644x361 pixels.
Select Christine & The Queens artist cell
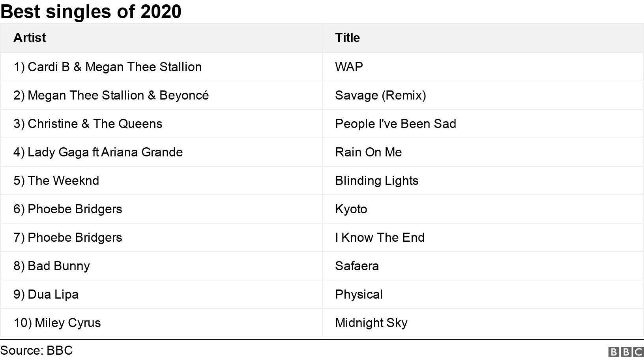pos(88,124)
